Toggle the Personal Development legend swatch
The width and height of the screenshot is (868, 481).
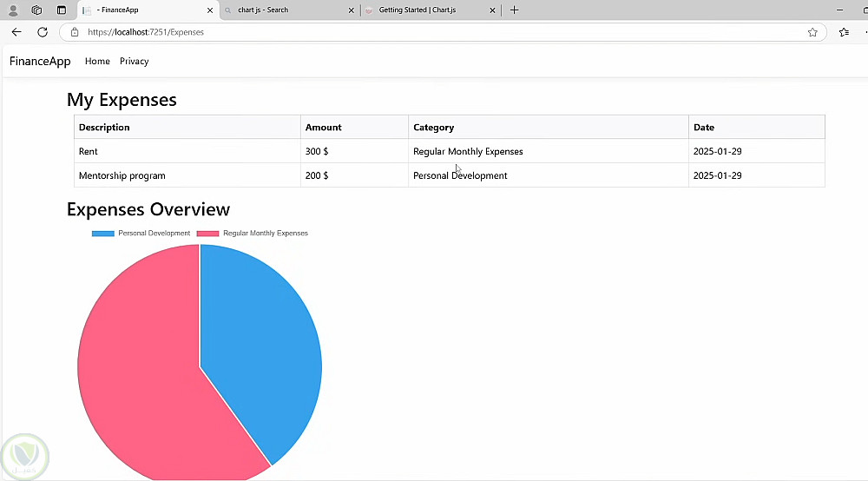click(103, 234)
